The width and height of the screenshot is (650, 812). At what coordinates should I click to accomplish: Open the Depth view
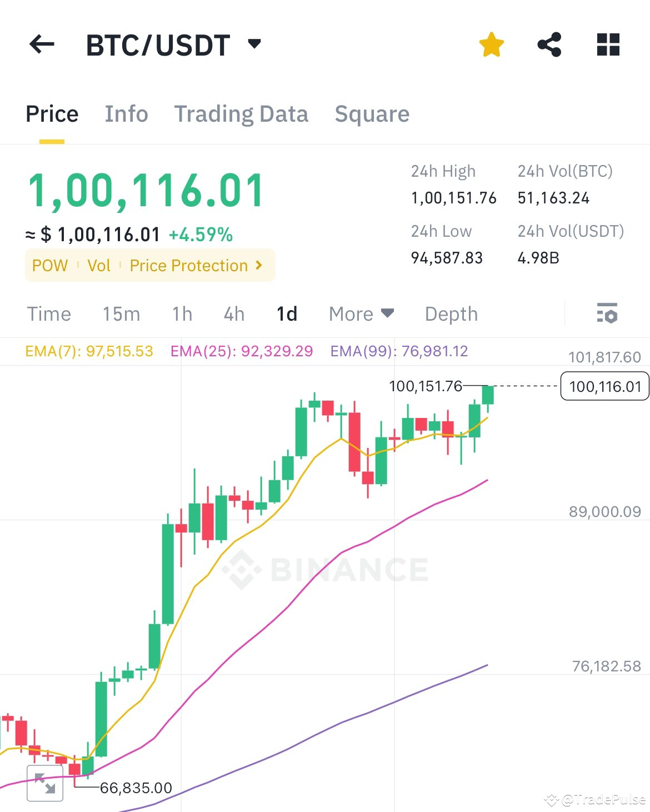click(451, 314)
